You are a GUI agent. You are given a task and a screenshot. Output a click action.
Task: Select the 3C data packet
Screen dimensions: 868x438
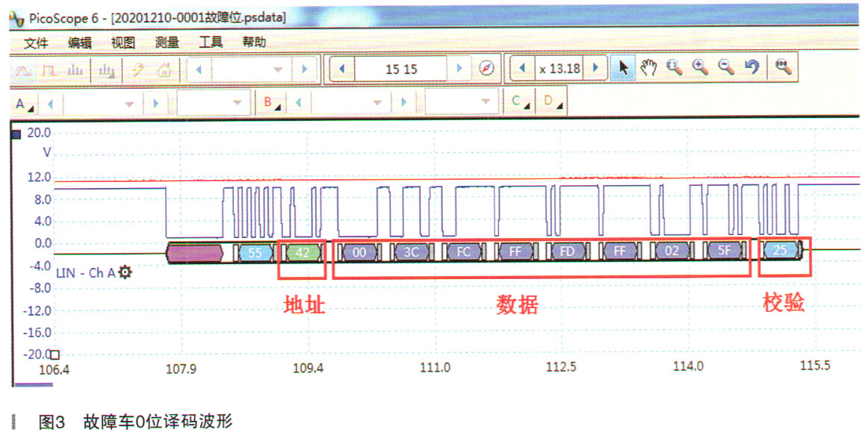(x=412, y=252)
